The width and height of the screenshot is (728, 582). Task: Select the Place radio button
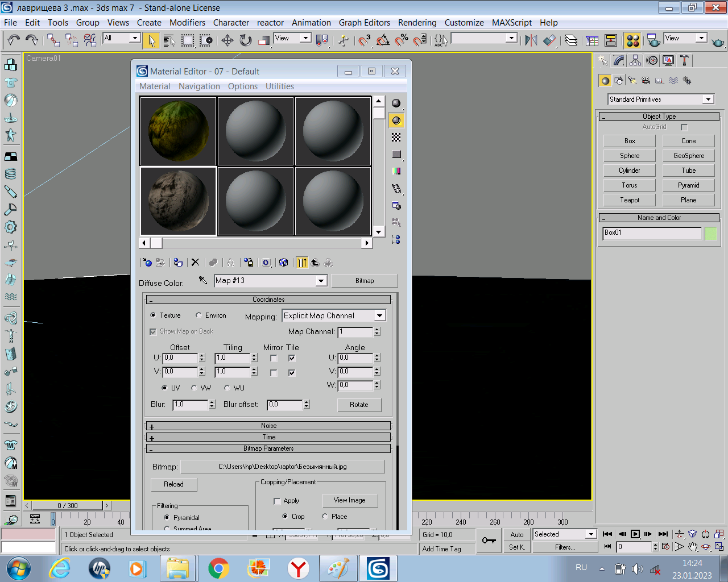click(x=325, y=517)
